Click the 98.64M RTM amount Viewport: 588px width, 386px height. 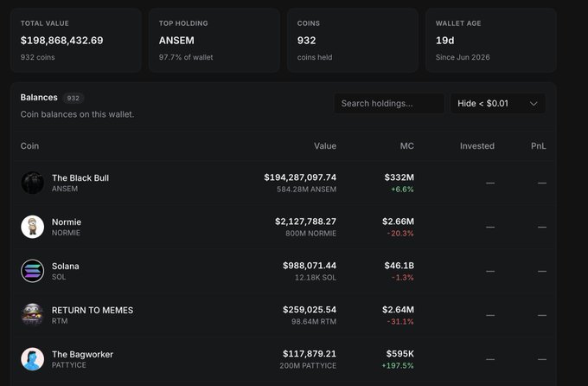(314, 321)
